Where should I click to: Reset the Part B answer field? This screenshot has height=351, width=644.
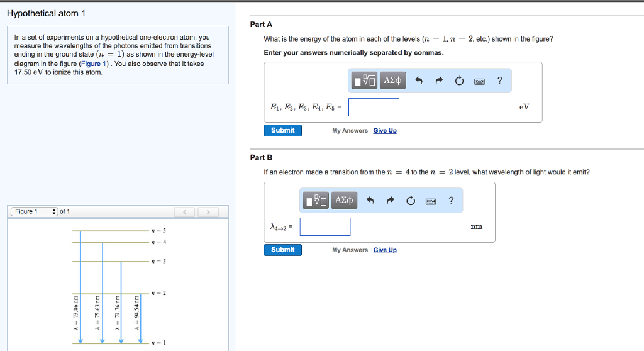[x=411, y=201]
